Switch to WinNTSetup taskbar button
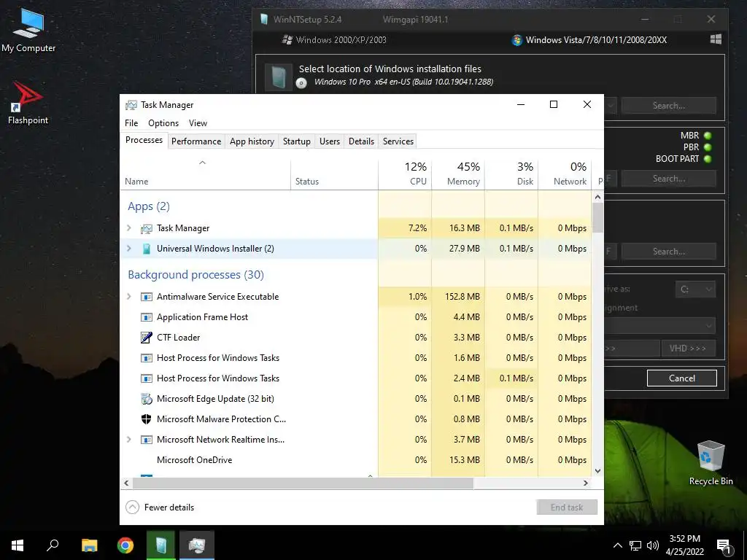747x560 pixels. (x=161, y=545)
